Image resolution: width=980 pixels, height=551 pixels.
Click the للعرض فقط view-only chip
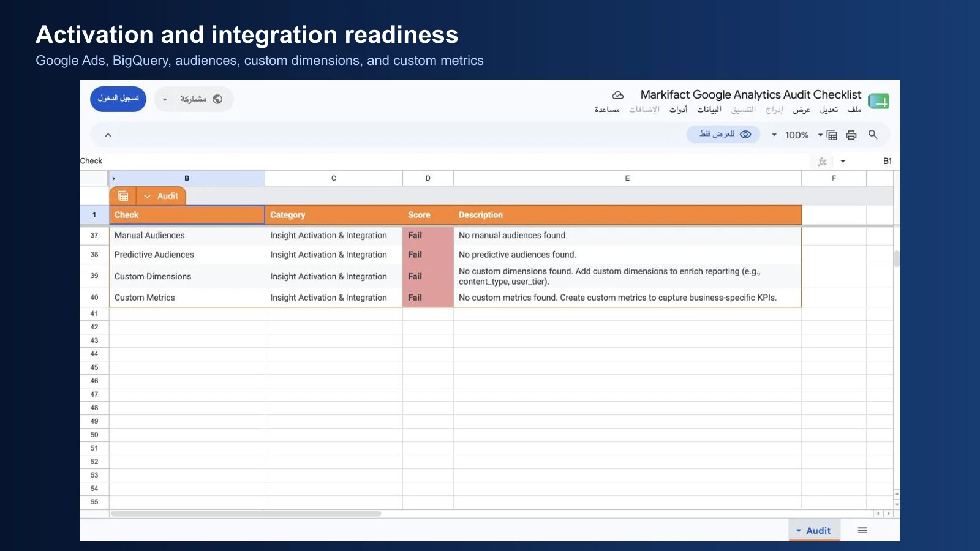pyautogui.click(x=723, y=135)
